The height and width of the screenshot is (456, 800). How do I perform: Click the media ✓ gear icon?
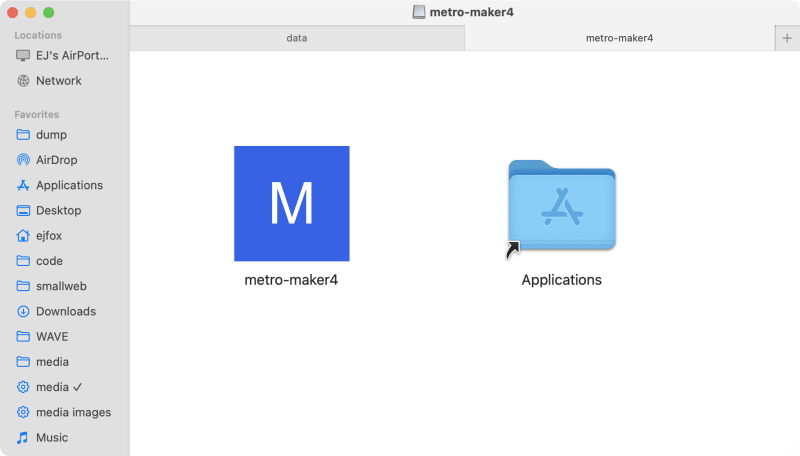click(x=23, y=387)
